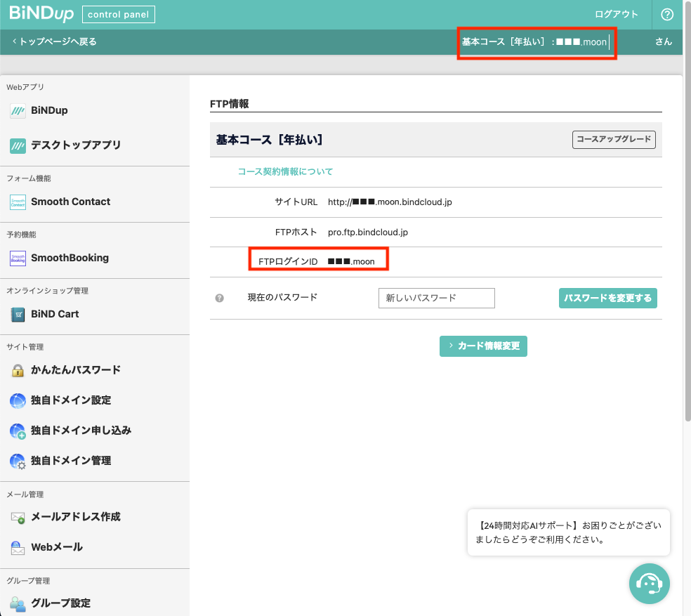The height and width of the screenshot is (616, 691).
Task: Click the page vertical scrollbar
Action: coord(687,211)
